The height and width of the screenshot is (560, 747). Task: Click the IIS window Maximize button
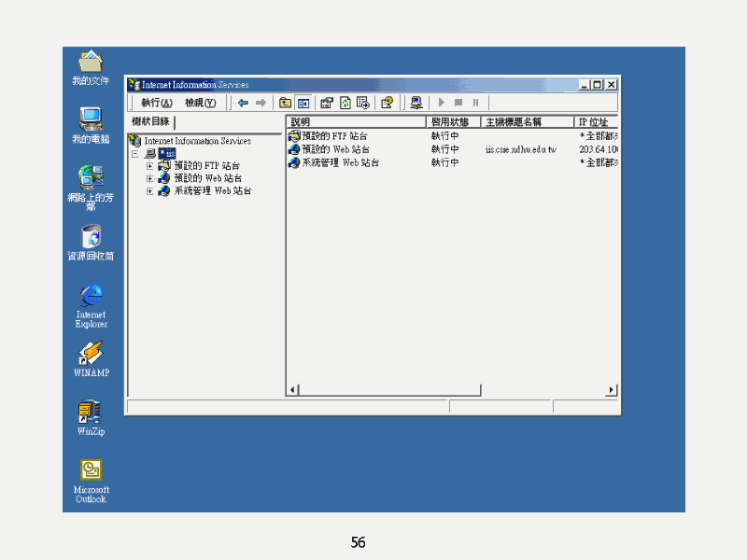[597, 85]
